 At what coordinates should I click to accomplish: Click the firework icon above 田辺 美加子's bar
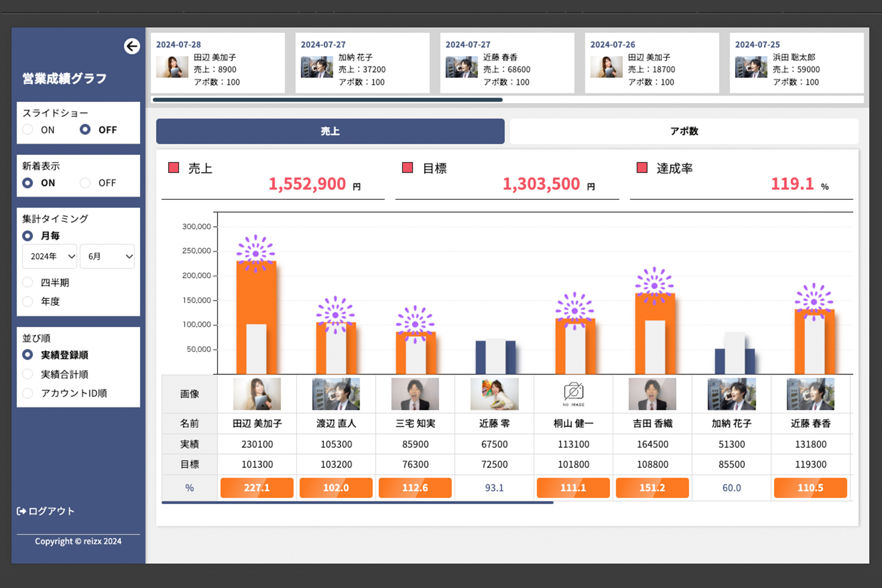pyautogui.click(x=256, y=253)
